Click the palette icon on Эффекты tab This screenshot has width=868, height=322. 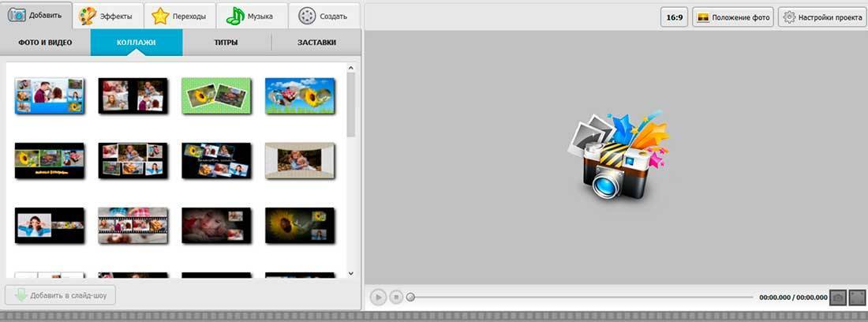[x=88, y=16]
